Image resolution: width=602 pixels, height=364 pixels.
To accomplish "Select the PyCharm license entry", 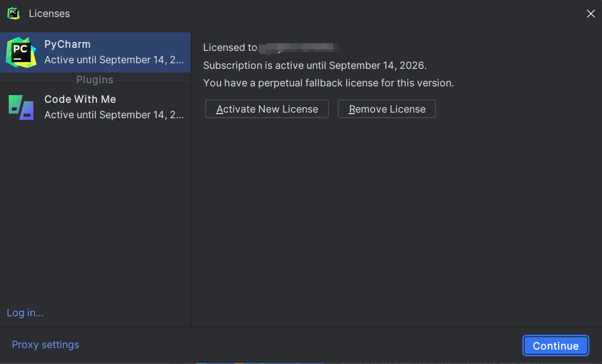I will click(95, 52).
